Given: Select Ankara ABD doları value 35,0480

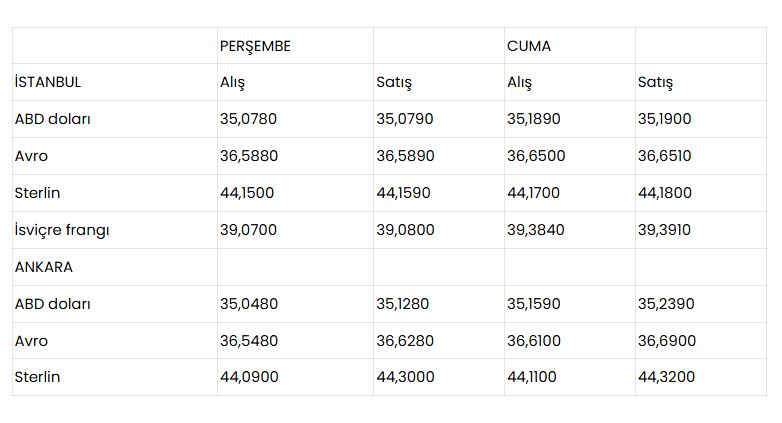Looking at the screenshot, I should pyautogui.click(x=248, y=303).
